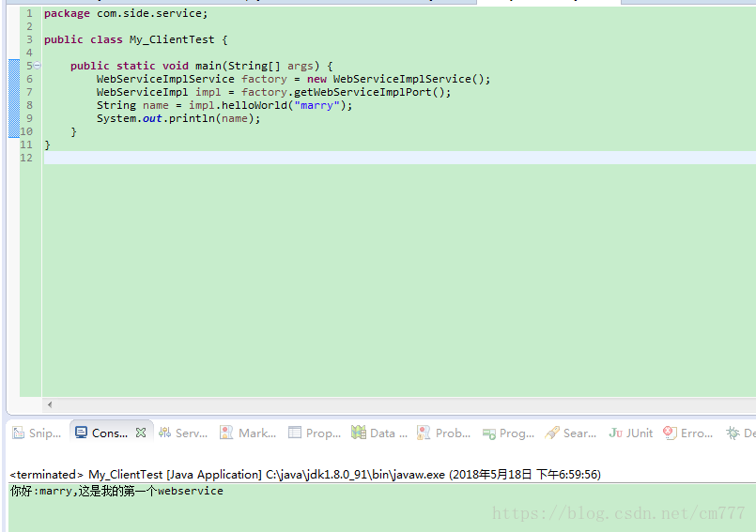
Task: Click the empty line 12 in editor
Action: pyautogui.click(x=400, y=158)
